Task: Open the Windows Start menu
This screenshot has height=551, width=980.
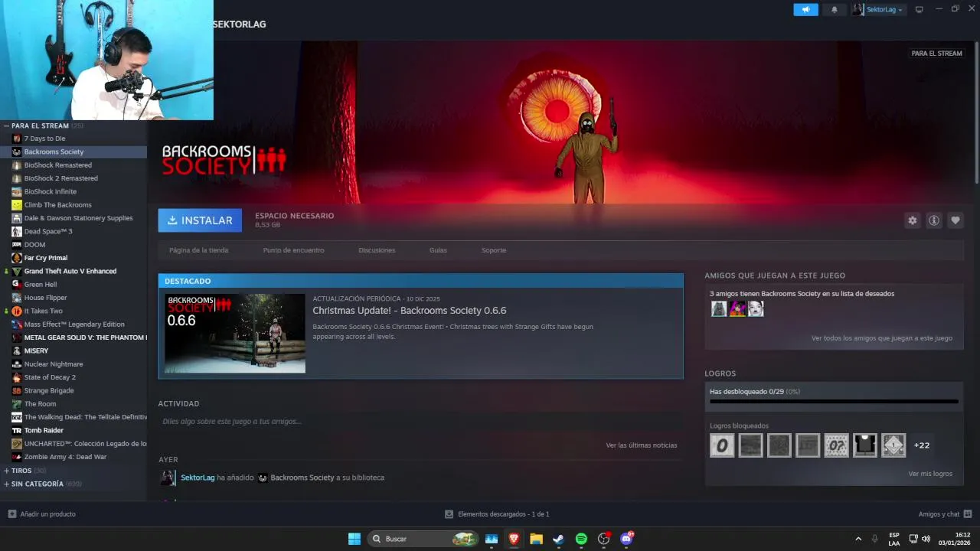Action: (x=354, y=539)
